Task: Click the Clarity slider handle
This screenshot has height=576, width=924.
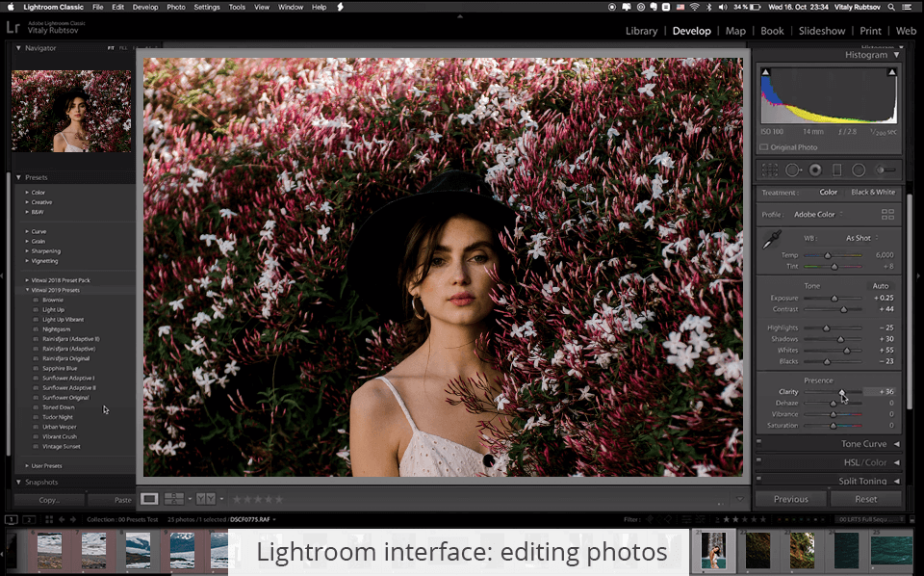Action: click(x=842, y=391)
